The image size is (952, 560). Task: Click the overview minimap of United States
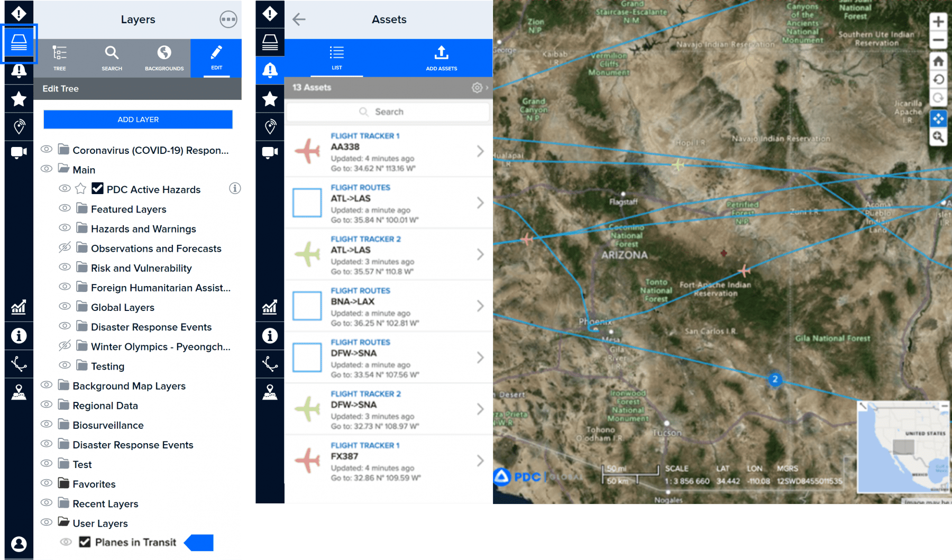903,447
